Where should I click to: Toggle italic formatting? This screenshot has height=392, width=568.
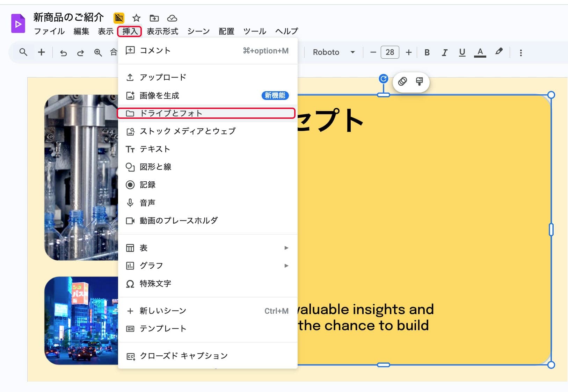click(x=444, y=52)
